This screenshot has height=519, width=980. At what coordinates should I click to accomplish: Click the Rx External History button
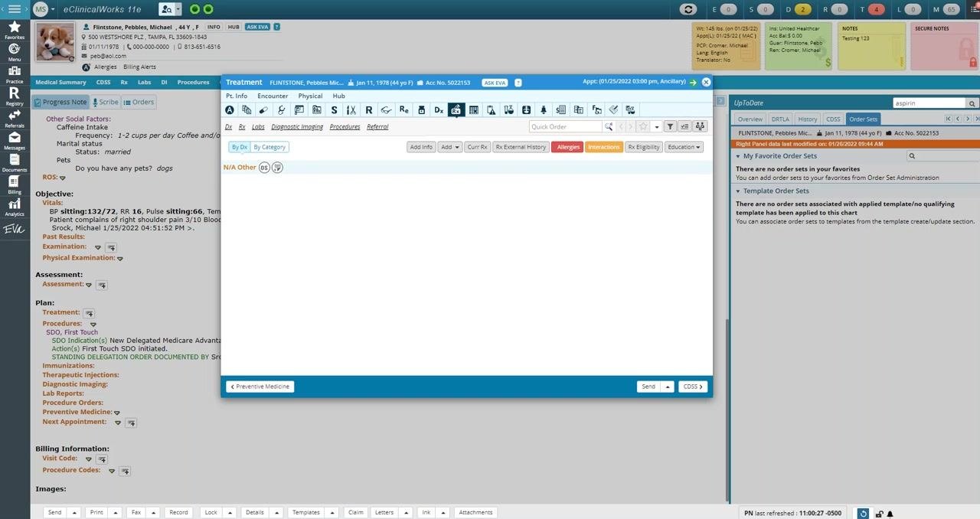tap(521, 147)
